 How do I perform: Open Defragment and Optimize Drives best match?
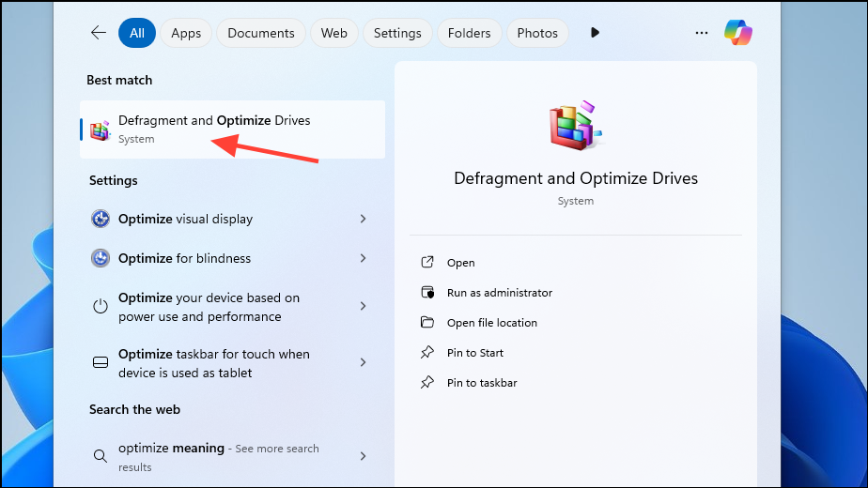(x=233, y=130)
